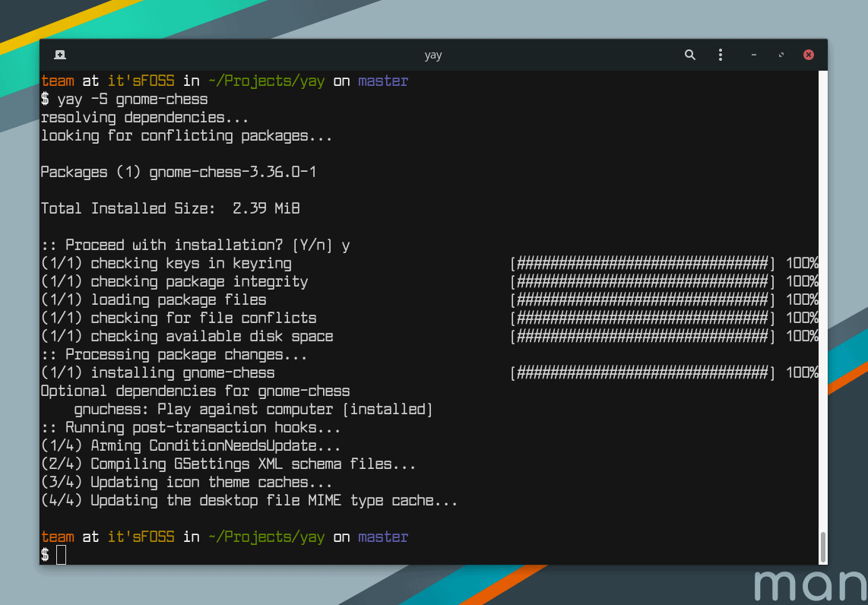Click the 'Packages (1) gnome-chess-3.36.0-1' line
This screenshot has width=868, height=605.
(x=179, y=173)
